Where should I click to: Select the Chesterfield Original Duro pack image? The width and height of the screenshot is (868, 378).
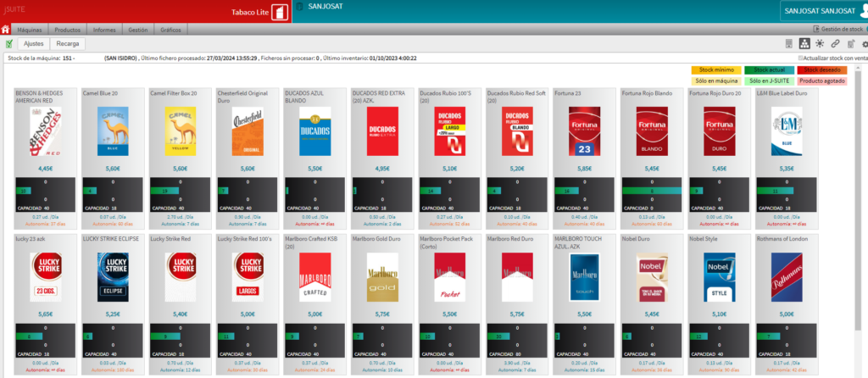click(x=248, y=131)
